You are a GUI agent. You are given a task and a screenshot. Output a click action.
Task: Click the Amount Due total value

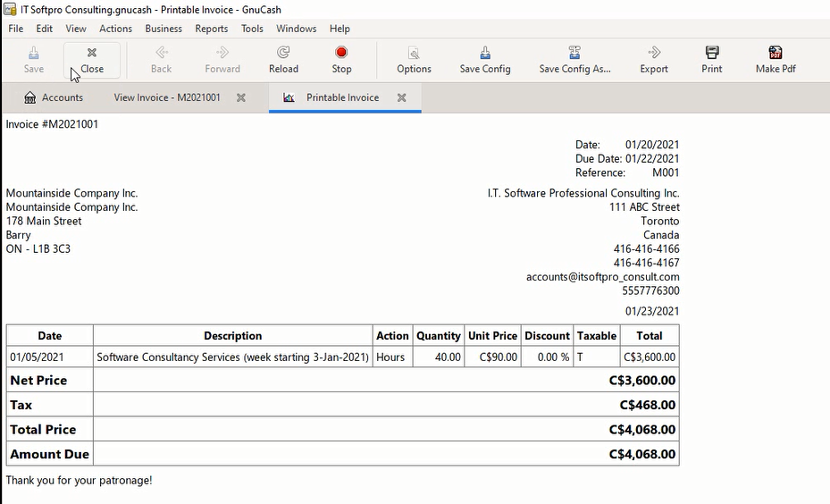point(641,454)
